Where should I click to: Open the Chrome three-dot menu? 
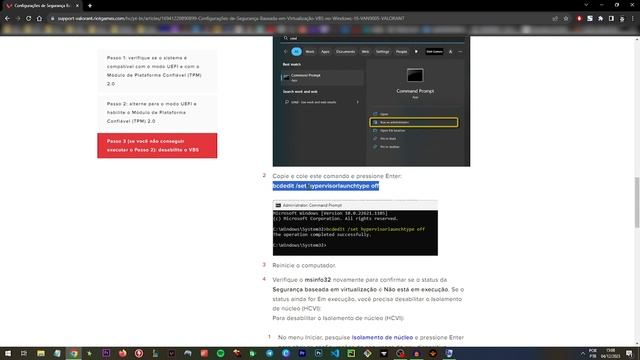(633, 18)
